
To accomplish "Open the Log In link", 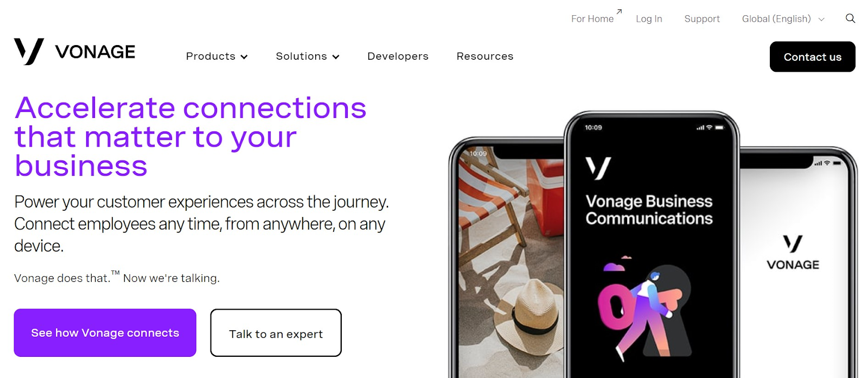I will pos(649,19).
